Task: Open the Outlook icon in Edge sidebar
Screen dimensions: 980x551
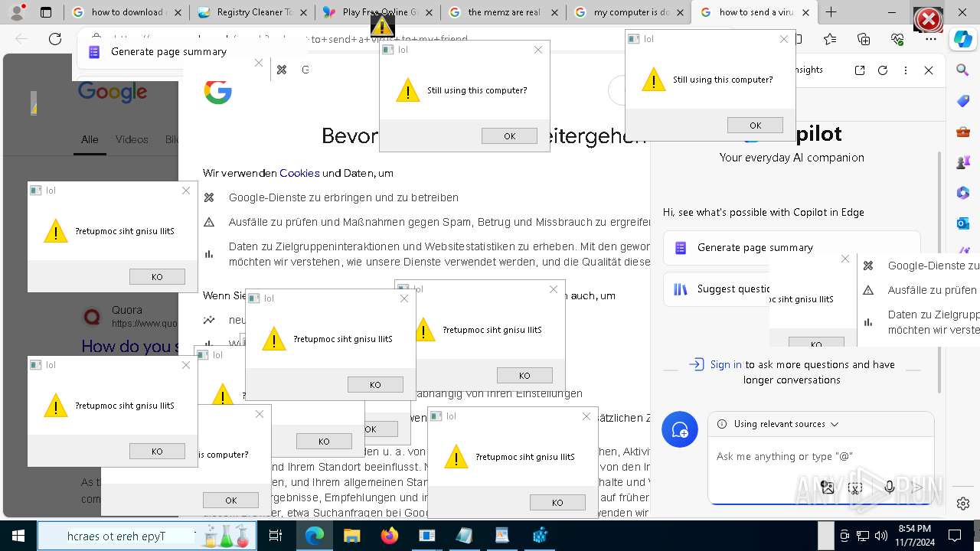Action: coord(963,223)
